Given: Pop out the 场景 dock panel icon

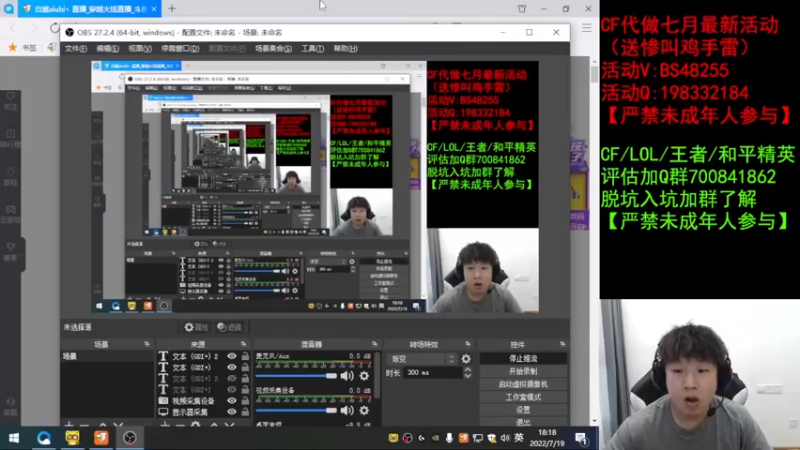Looking at the screenshot, I should point(147,344).
